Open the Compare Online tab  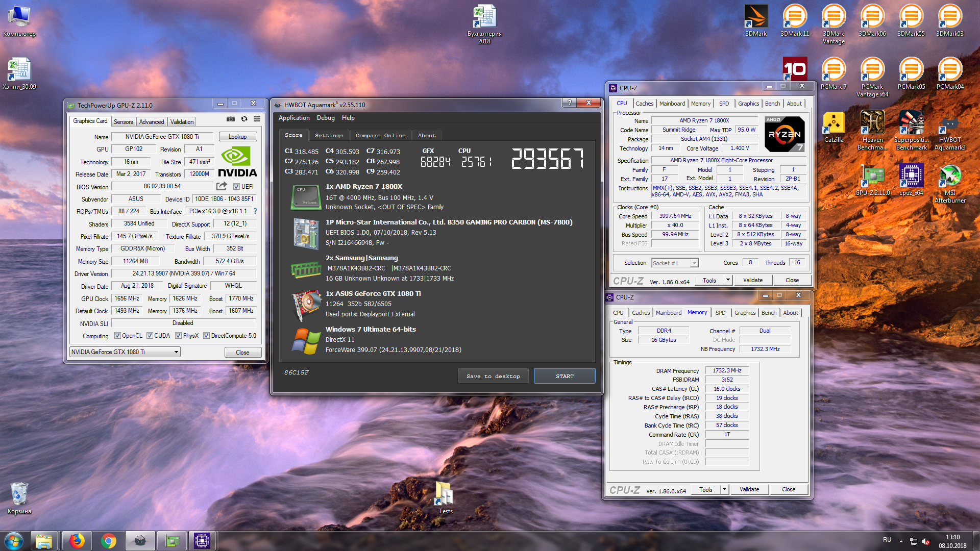(x=380, y=136)
